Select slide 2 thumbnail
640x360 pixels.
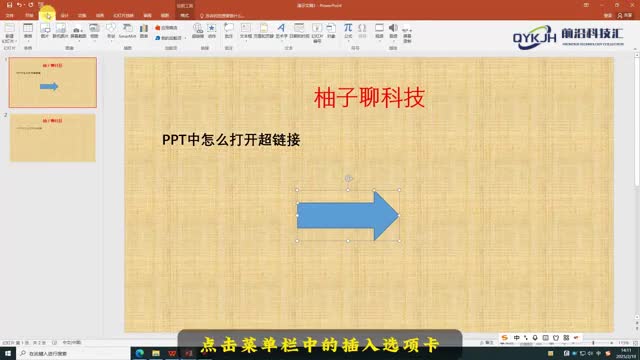click(53, 138)
